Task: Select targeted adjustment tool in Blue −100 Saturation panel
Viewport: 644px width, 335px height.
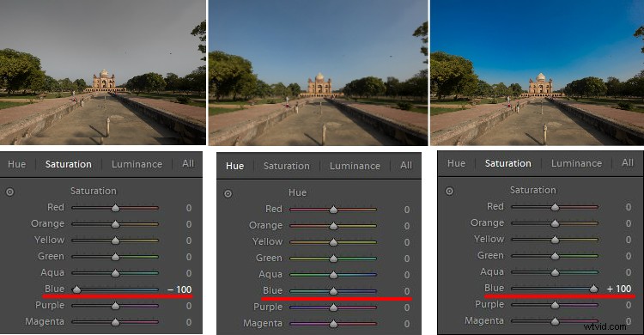Action: point(9,192)
